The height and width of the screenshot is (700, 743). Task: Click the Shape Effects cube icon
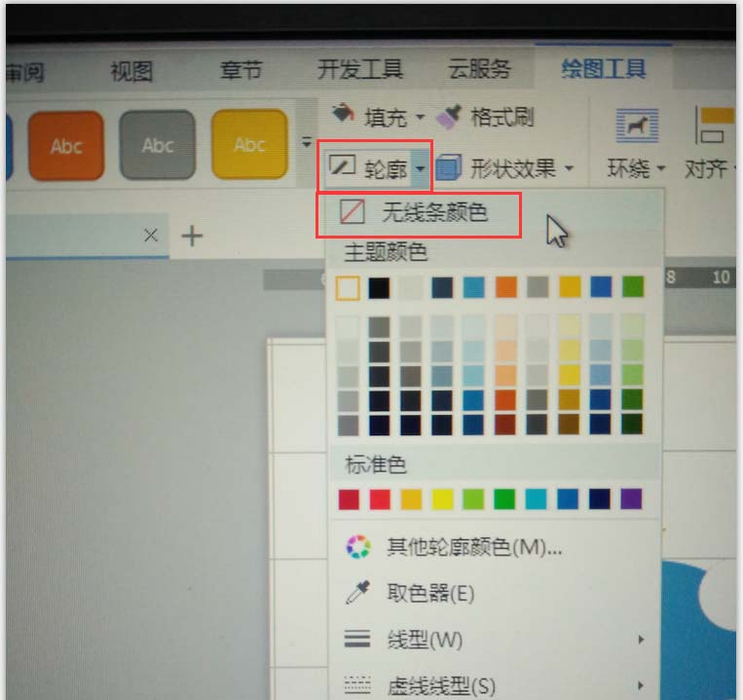[448, 167]
